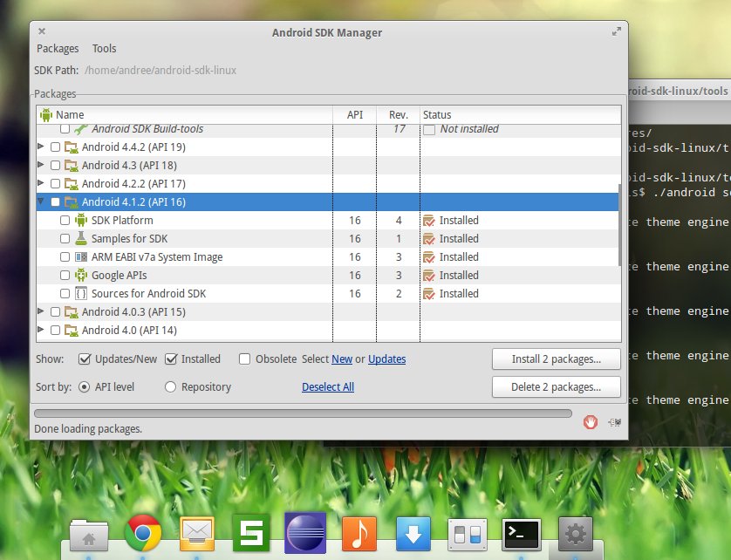Click the SDK Platform android icon

[x=81, y=220]
